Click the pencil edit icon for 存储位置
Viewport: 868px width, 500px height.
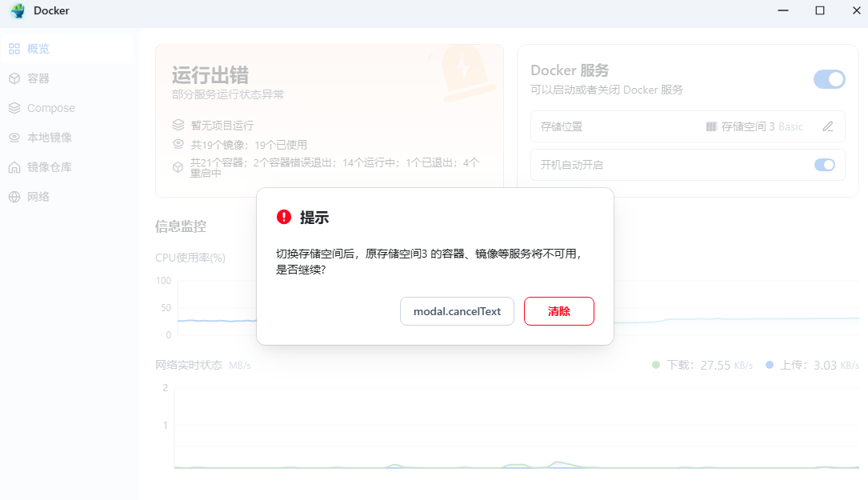827,126
